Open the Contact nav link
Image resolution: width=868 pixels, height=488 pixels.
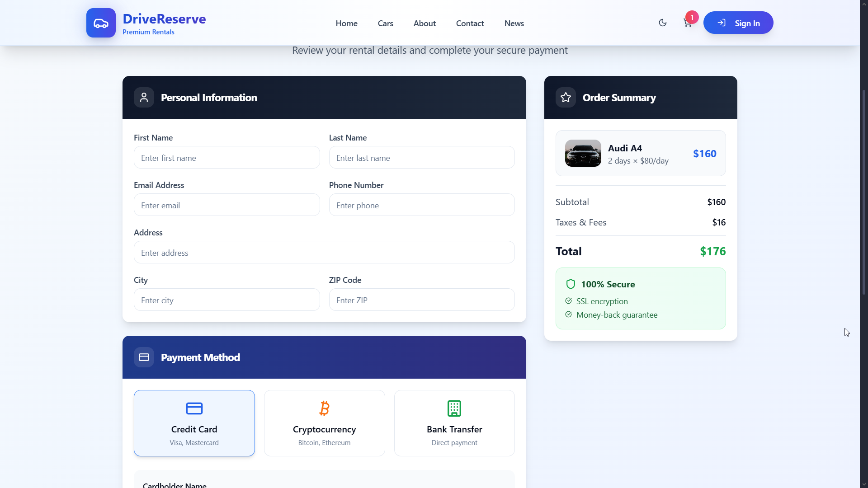point(470,23)
